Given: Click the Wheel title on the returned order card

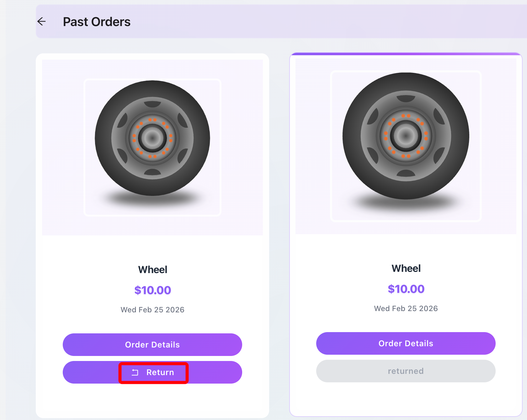Looking at the screenshot, I should point(406,268).
